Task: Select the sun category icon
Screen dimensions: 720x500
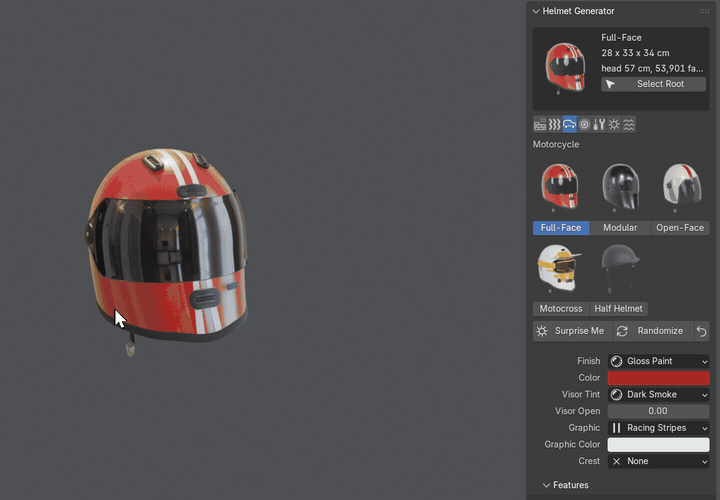Action: coord(614,124)
